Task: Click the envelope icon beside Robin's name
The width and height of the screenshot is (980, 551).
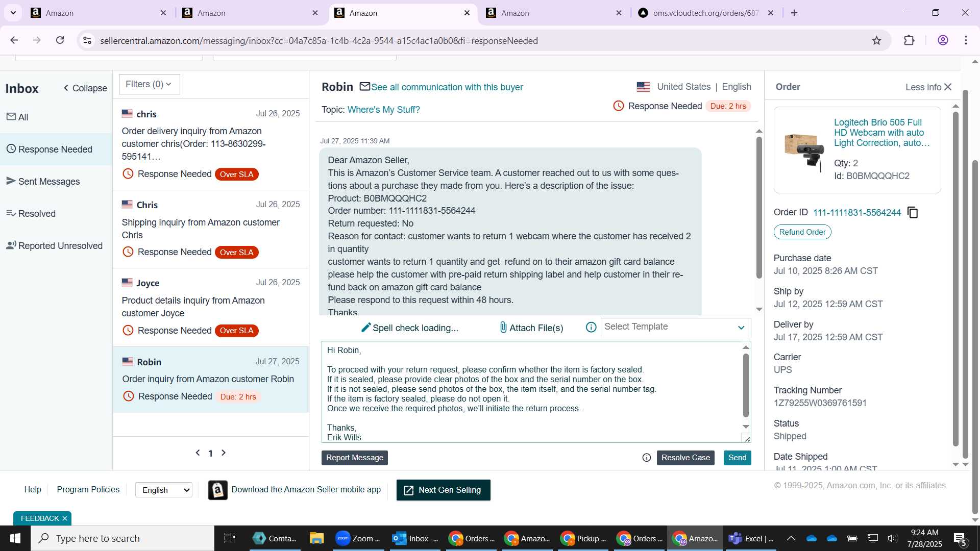Action: pos(364,87)
